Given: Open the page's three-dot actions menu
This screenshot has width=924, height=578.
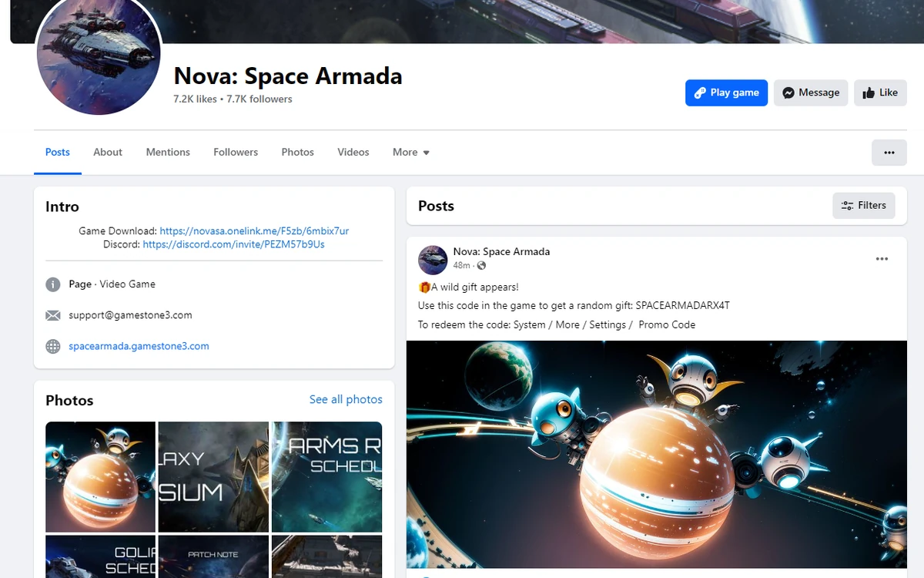Looking at the screenshot, I should (889, 153).
